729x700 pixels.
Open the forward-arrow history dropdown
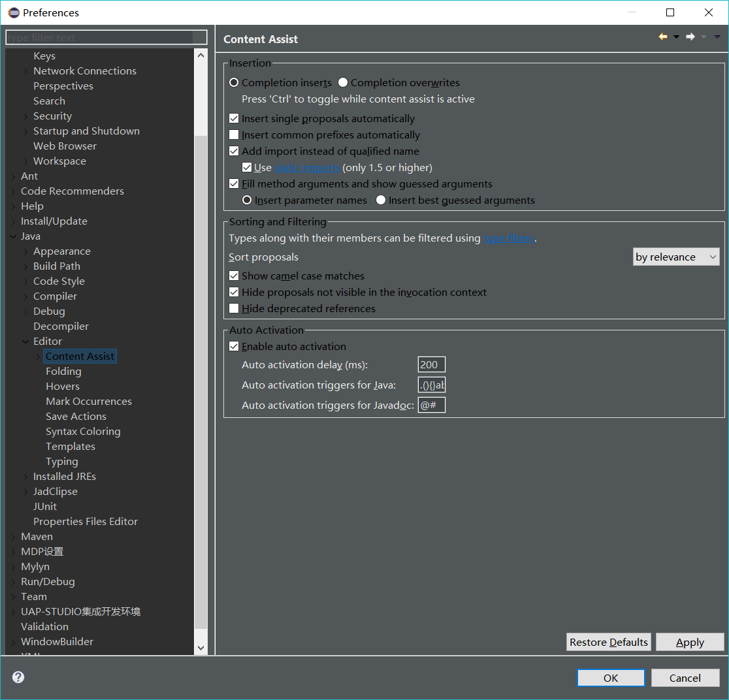click(x=704, y=37)
